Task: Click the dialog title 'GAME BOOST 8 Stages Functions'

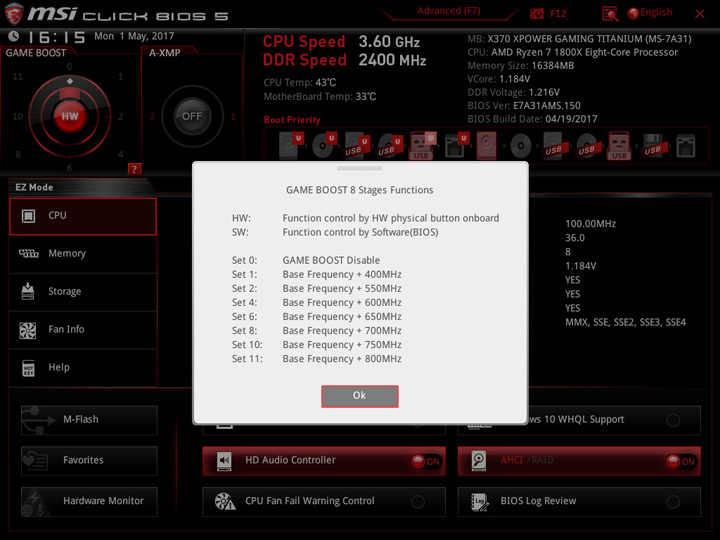Action: click(360, 190)
